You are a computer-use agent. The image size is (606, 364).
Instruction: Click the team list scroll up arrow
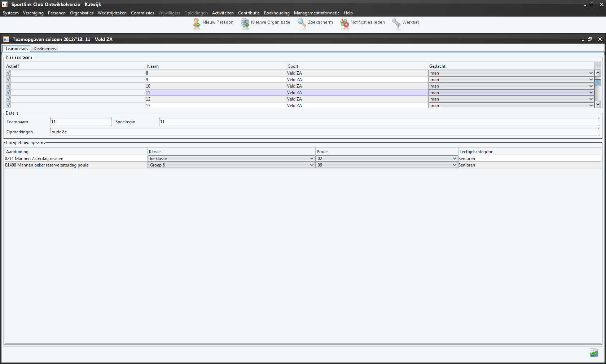point(598,73)
